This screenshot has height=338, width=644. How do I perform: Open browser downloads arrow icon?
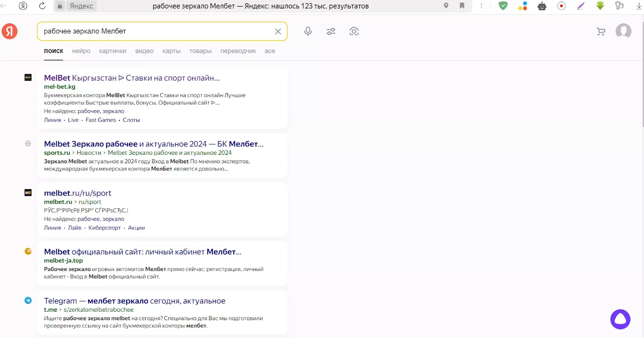pos(639,6)
